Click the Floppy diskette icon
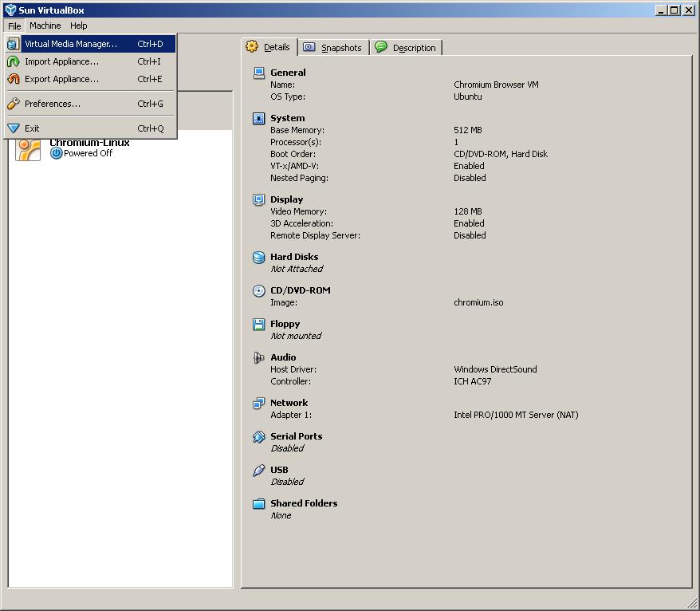Viewport: 700px width, 611px height. 258,324
